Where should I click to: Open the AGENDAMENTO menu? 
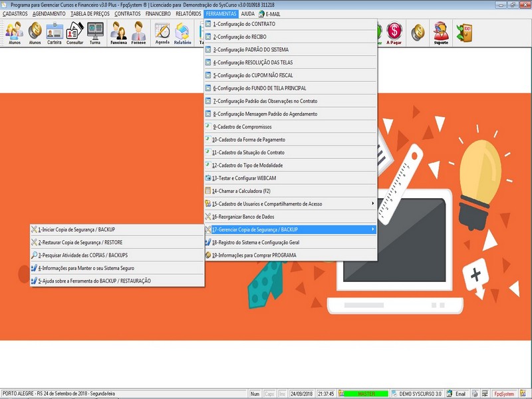point(49,14)
